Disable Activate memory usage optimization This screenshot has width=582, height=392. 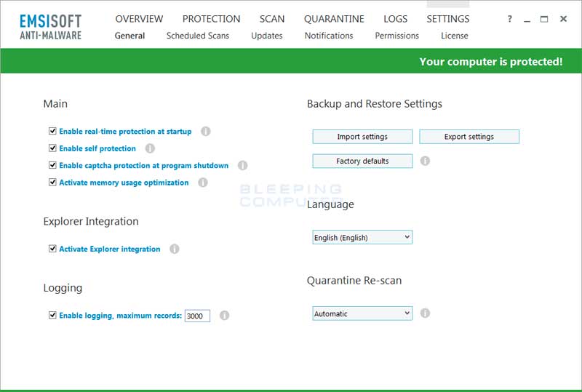pos(52,183)
